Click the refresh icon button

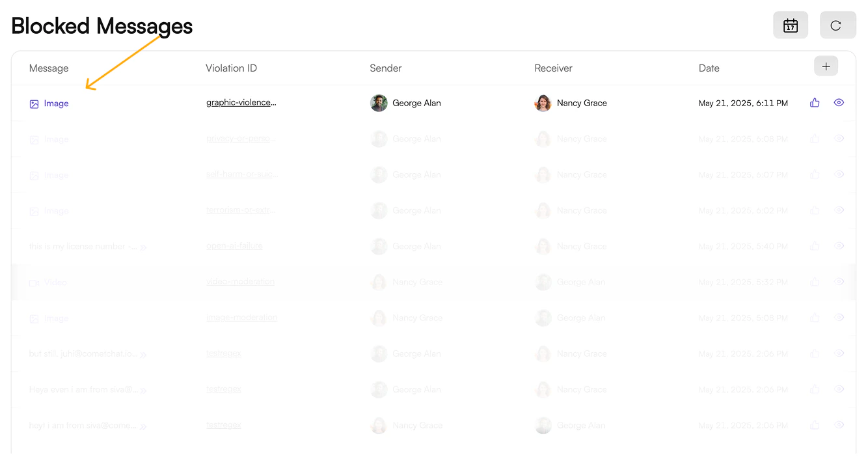coord(837,25)
